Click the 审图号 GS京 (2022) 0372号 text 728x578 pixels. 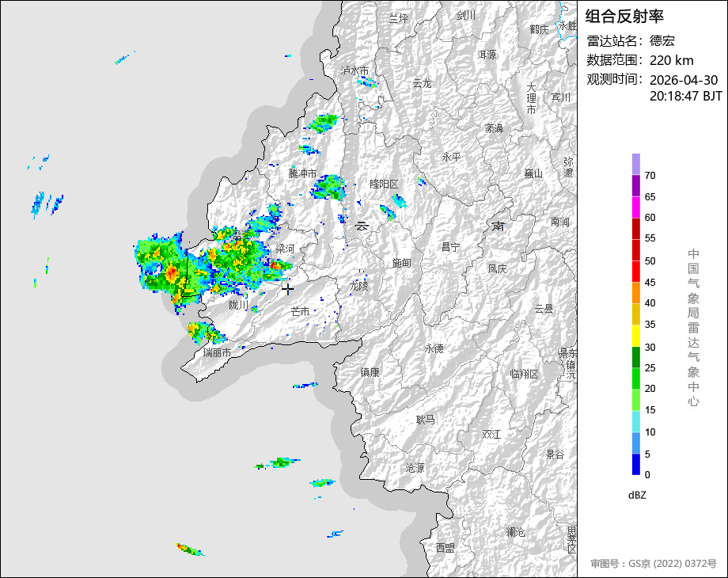coord(654,564)
